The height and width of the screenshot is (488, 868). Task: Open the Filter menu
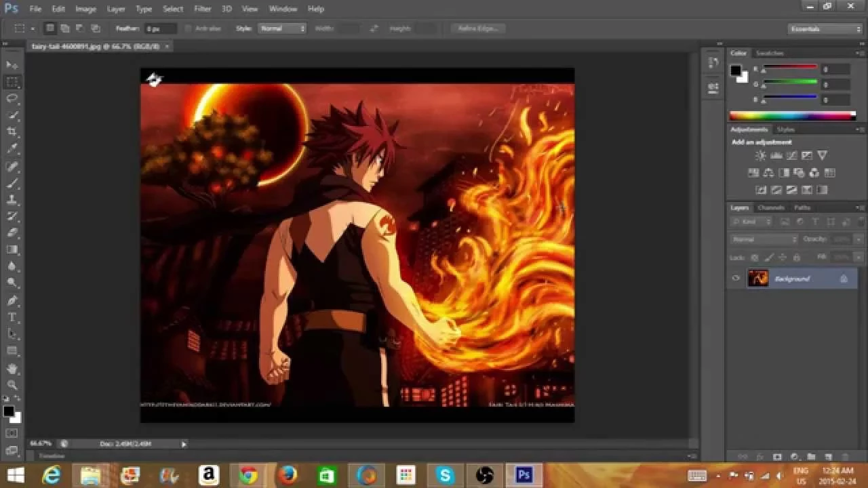(202, 9)
